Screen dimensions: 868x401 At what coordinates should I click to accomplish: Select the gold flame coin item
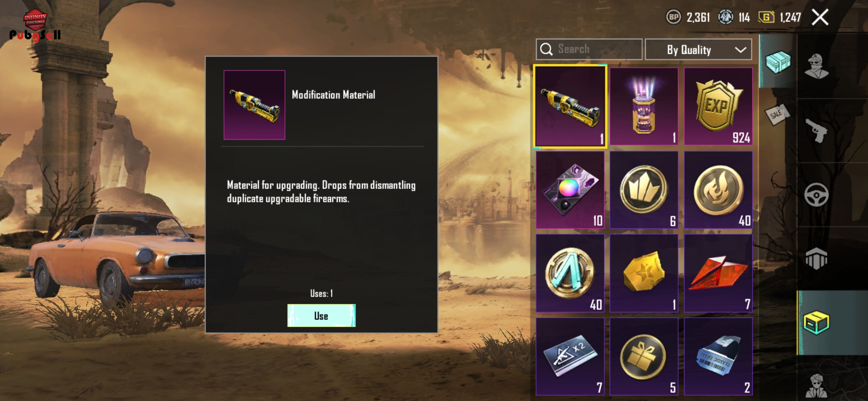(718, 190)
